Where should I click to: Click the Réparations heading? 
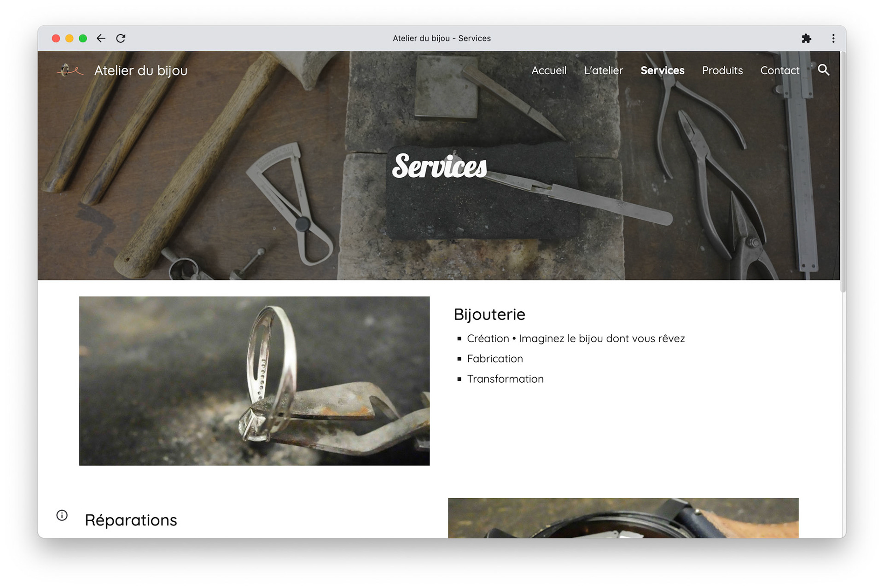[131, 520]
